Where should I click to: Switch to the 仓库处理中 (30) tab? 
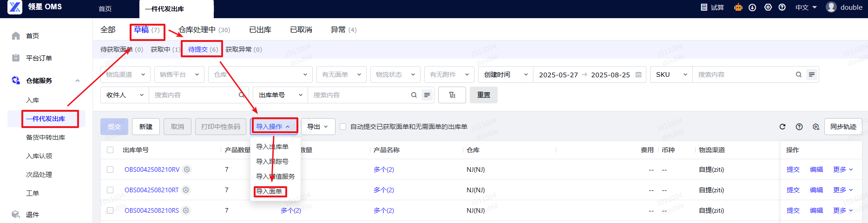point(204,30)
